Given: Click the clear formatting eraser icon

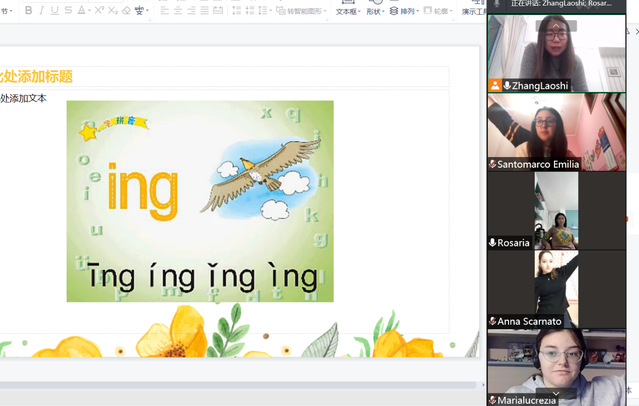Looking at the screenshot, I should 125,11.
